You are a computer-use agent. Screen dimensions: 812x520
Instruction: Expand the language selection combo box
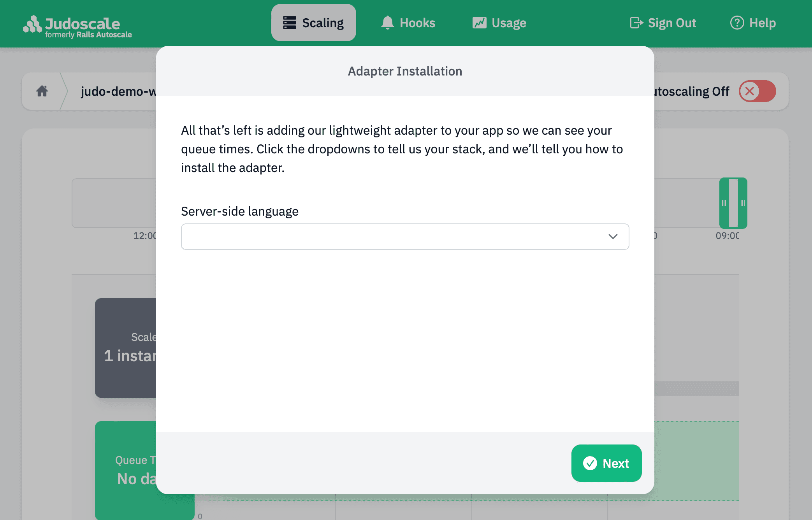405,236
